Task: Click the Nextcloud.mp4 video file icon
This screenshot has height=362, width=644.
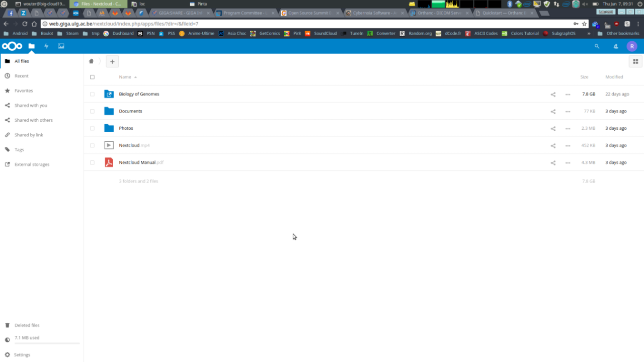Action: pos(109,145)
